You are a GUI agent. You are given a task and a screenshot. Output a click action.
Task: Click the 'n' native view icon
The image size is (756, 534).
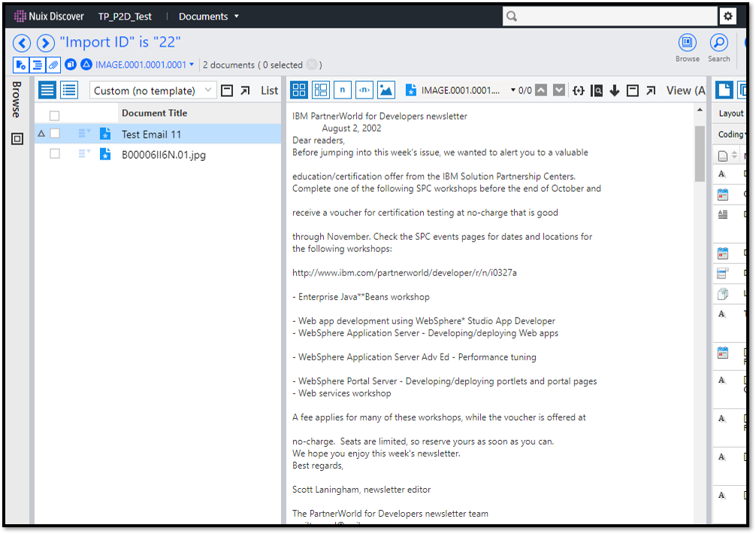[343, 90]
